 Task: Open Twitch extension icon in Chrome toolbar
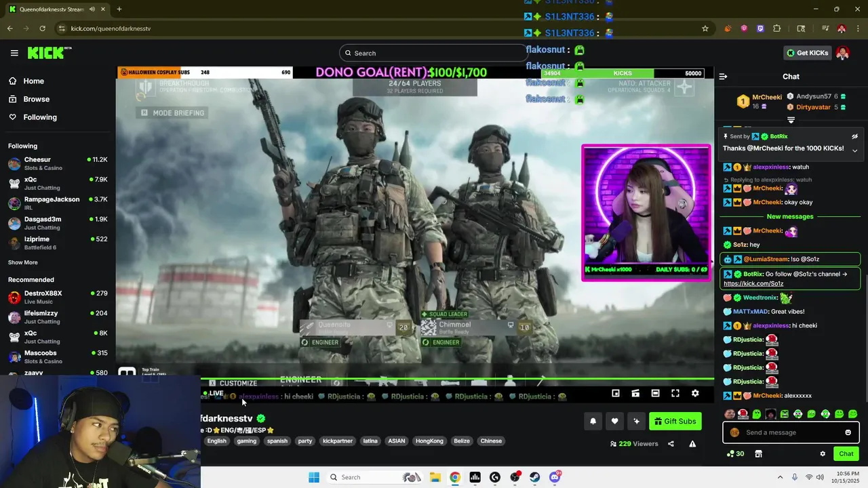pos(760,28)
